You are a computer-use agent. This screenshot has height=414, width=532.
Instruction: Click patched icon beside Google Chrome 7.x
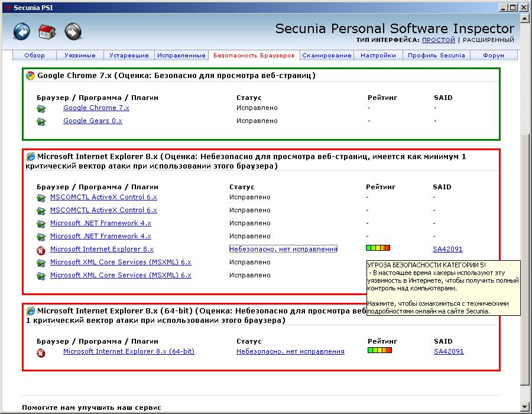pyautogui.click(x=41, y=109)
